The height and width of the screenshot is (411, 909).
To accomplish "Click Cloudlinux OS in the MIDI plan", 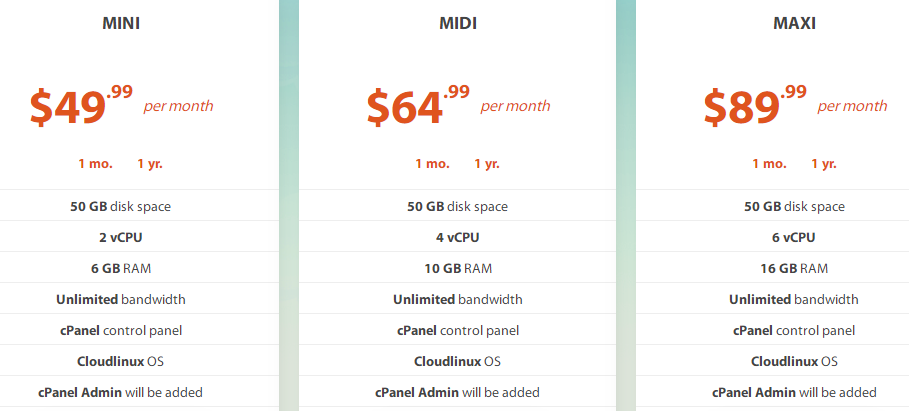I will [x=457, y=361].
